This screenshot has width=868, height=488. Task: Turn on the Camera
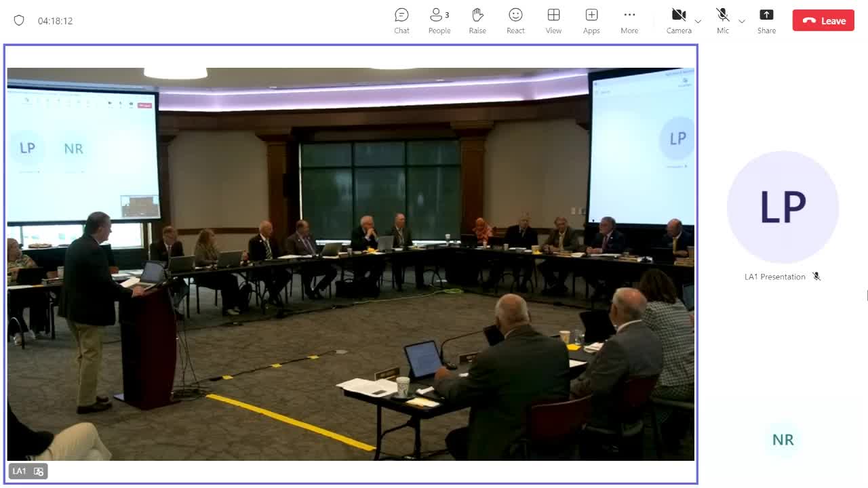click(x=679, y=21)
